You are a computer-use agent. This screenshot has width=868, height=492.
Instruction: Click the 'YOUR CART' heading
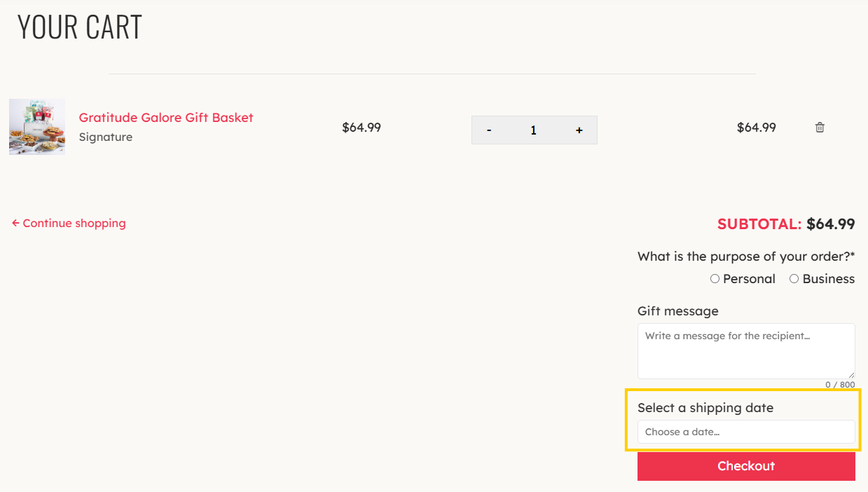(80, 27)
